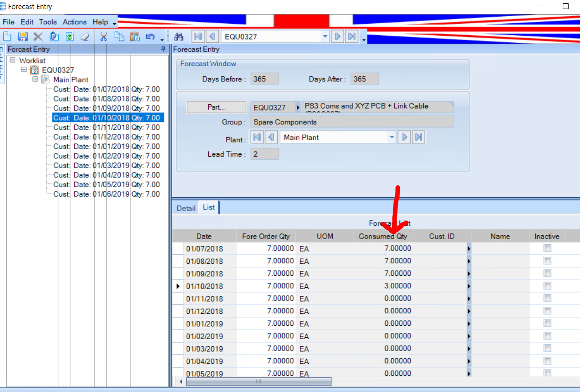Open the Actions menu
Viewport: 580px width, 392px height.
[75, 22]
